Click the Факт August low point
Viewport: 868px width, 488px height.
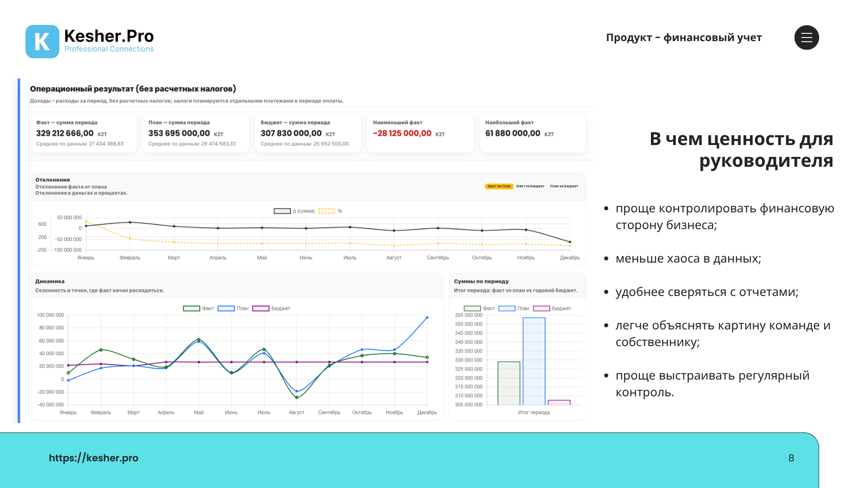pyautogui.click(x=297, y=398)
